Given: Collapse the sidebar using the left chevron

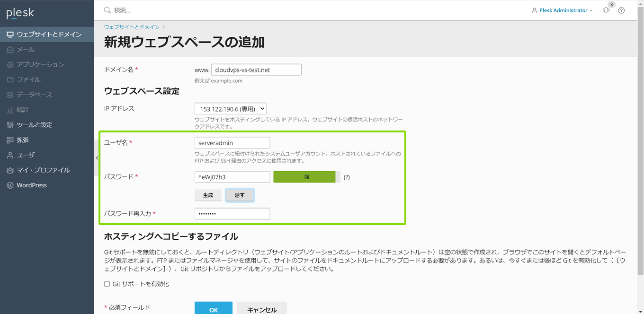Looking at the screenshot, I should pos(96,157).
